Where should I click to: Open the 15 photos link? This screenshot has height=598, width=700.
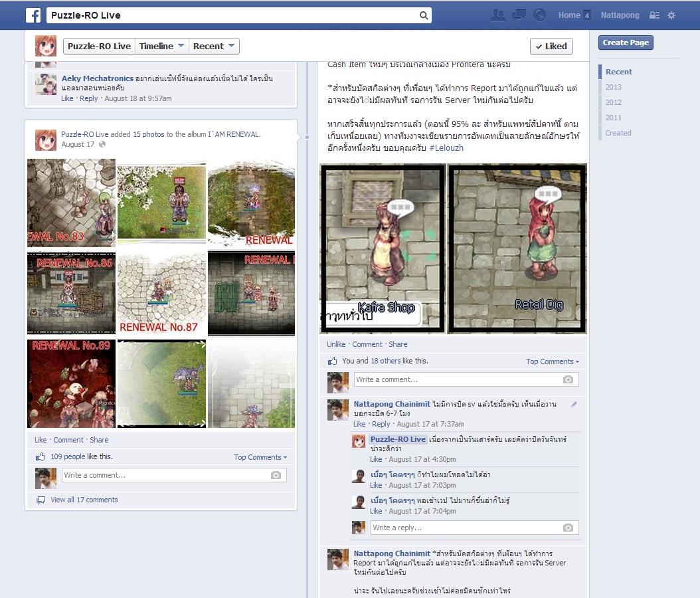149,134
